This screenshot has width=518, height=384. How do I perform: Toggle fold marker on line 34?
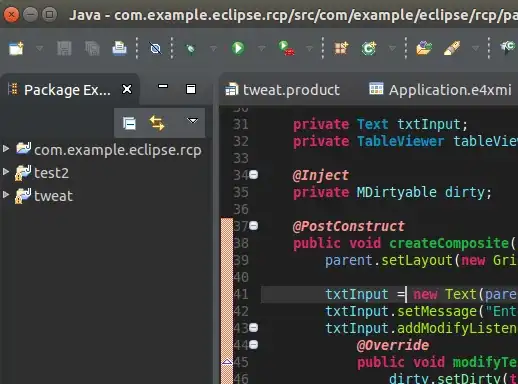click(254, 174)
